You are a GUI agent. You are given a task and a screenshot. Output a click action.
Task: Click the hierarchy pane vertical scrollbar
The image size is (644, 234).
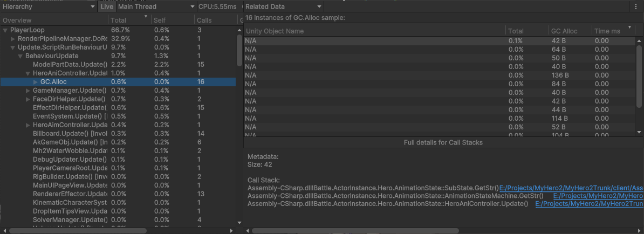pos(239,108)
